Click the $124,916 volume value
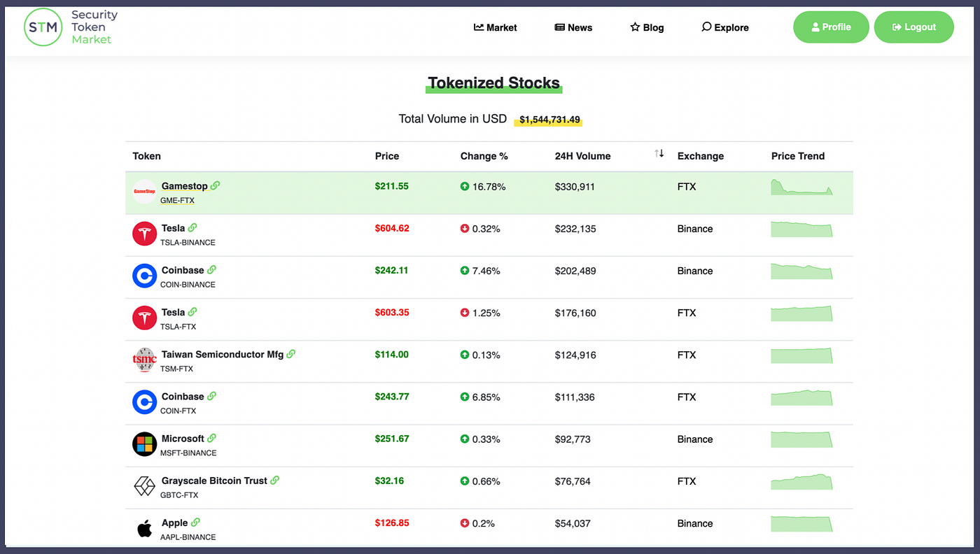The image size is (980, 554). pos(575,355)
